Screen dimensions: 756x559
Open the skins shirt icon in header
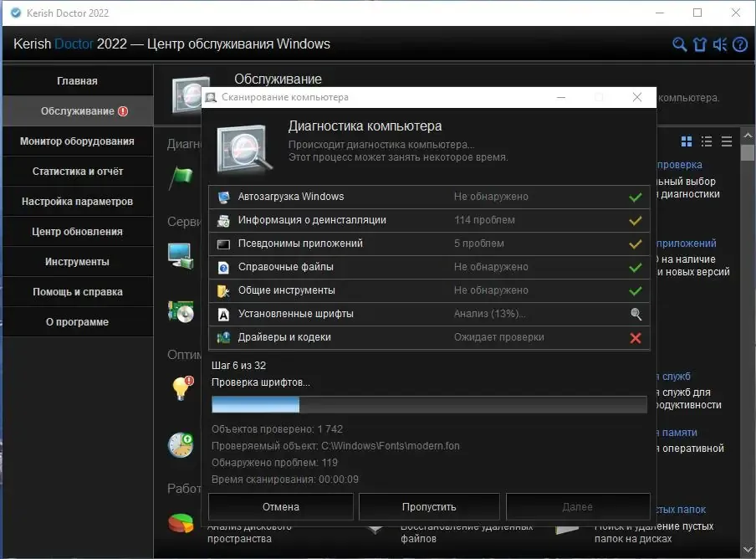point(700,44)
